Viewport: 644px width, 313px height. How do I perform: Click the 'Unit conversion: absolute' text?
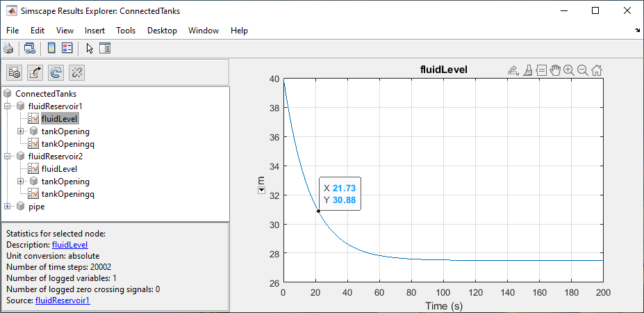[x=53, y=256]
